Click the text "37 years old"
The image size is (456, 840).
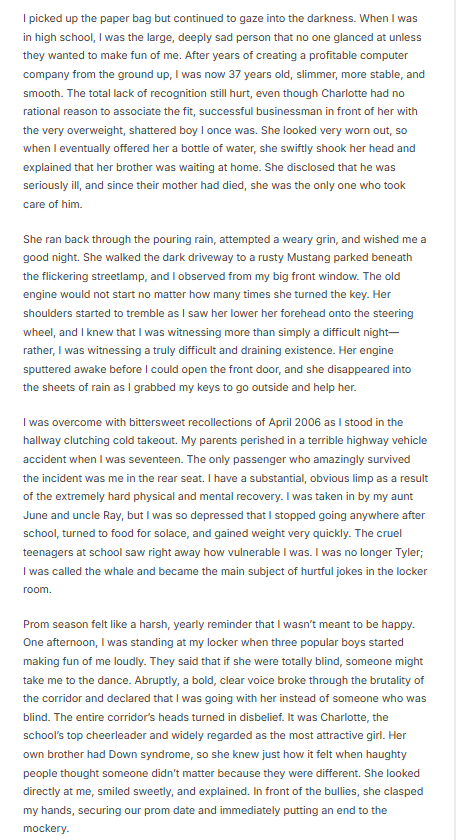(256, 74)
